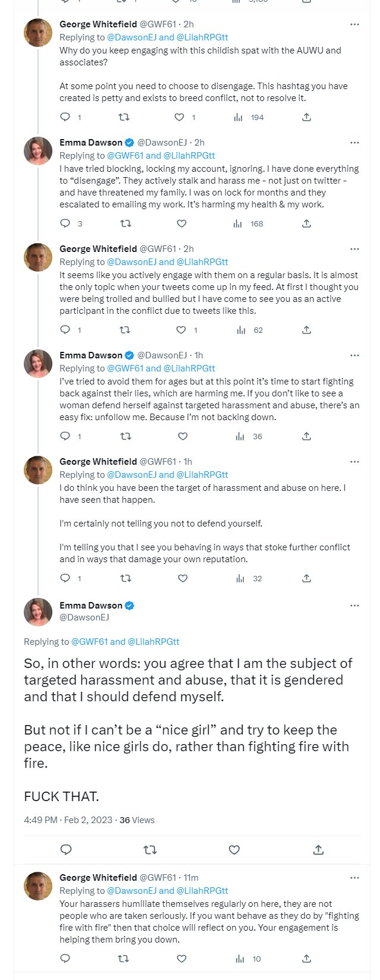Screen dimensions: 380x980
Task: Open Emma Dawson's avatar on main tweet
Action: (38, 612)
